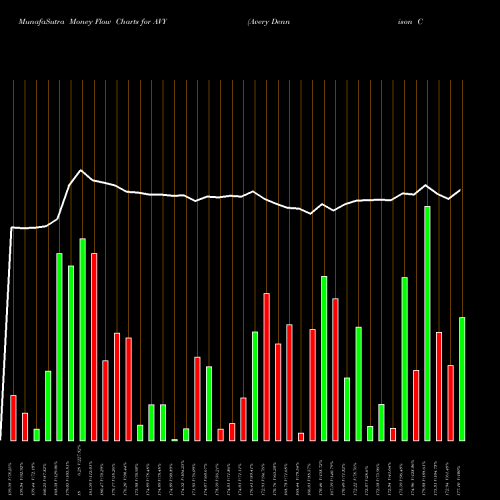This screenshot has width=500, height=500.
Task: Click the tallest red money flow bar
Action: [94, 347]
